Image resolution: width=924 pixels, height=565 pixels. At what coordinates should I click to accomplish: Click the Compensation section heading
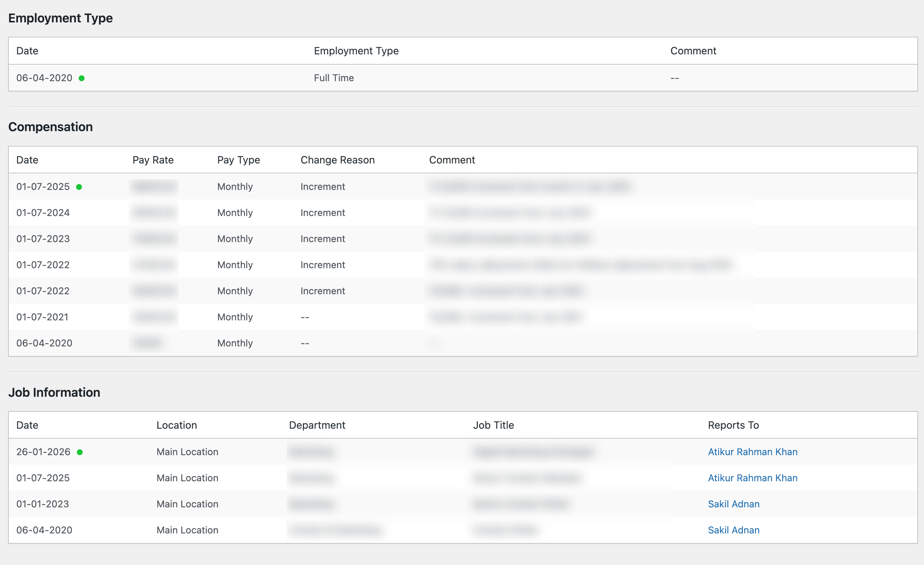[x=50, y=127]
